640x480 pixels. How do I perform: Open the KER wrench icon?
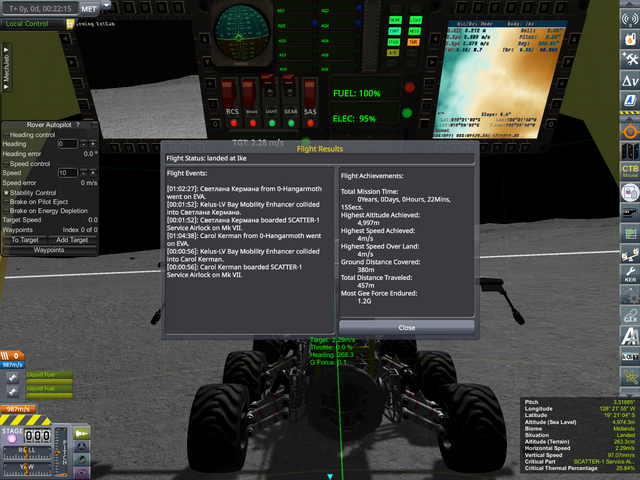tap(630, 274)
